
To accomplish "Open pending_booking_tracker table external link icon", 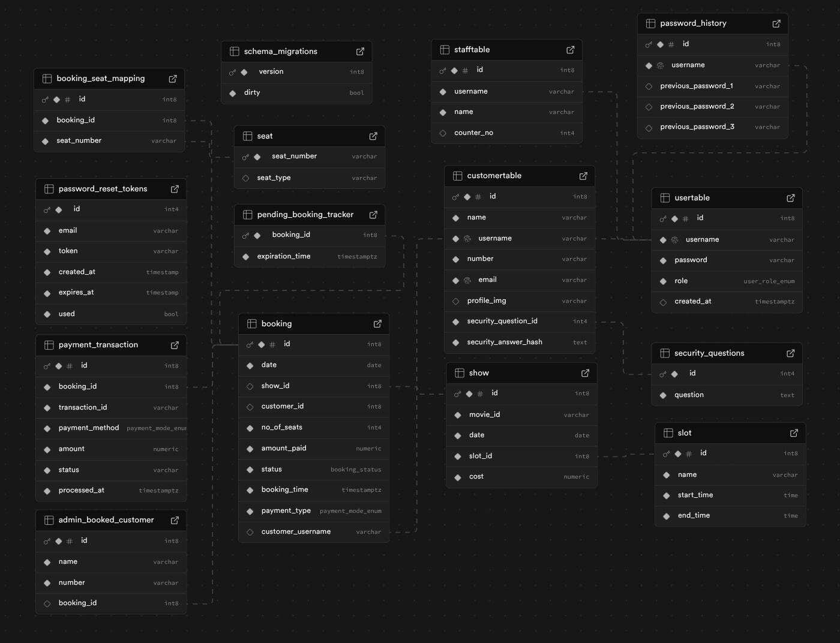I will click(x=373, y=215).
